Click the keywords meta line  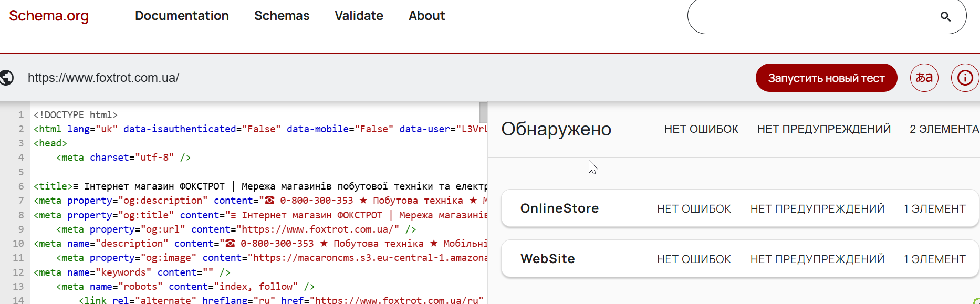click(x=132, y=272)
